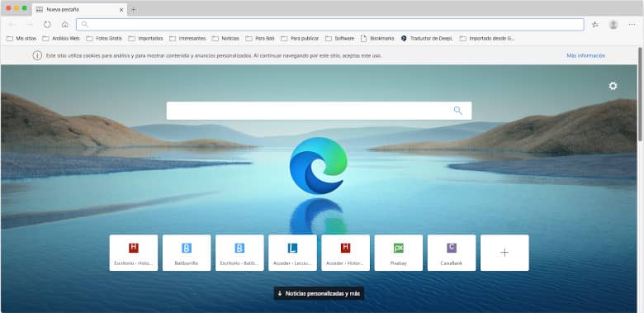Open the Bookmarks favorite item
The height and width of the screenshot is (313, 644).
377,38
